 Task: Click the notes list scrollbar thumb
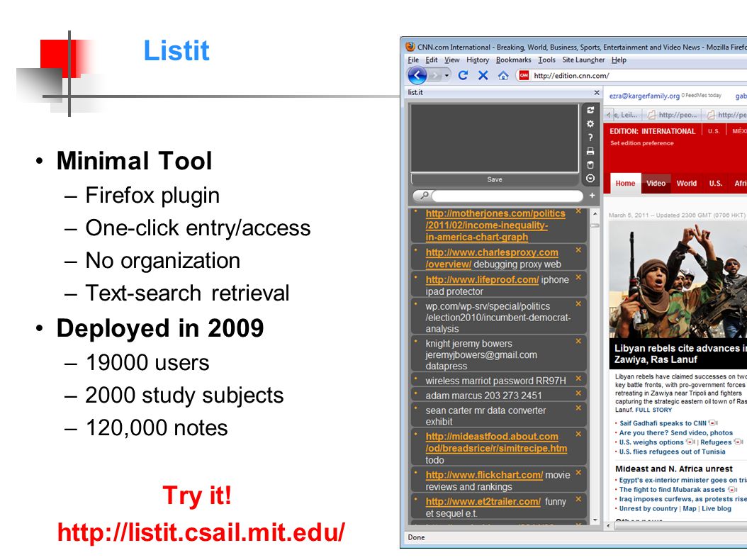[x=595, y=225]
